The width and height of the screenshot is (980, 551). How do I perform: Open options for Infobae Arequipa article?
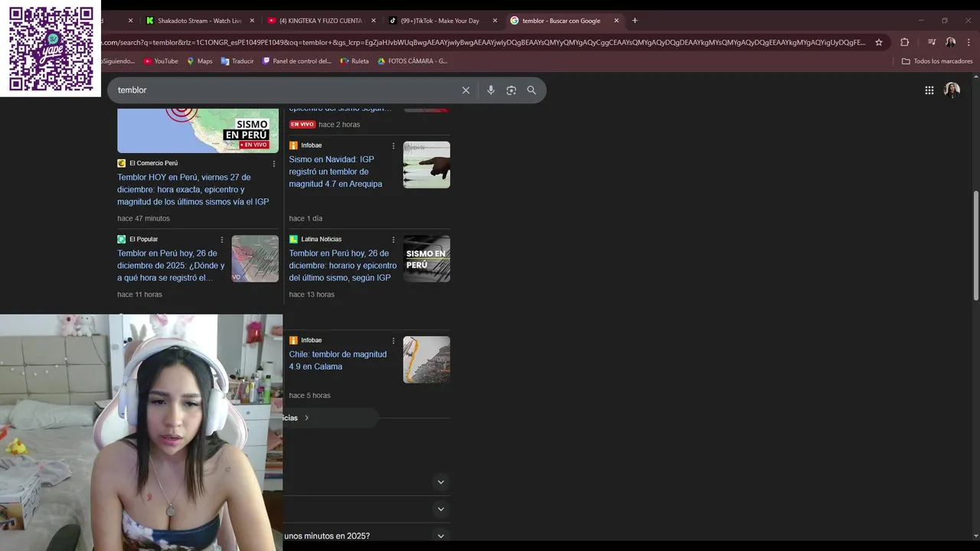394,146
